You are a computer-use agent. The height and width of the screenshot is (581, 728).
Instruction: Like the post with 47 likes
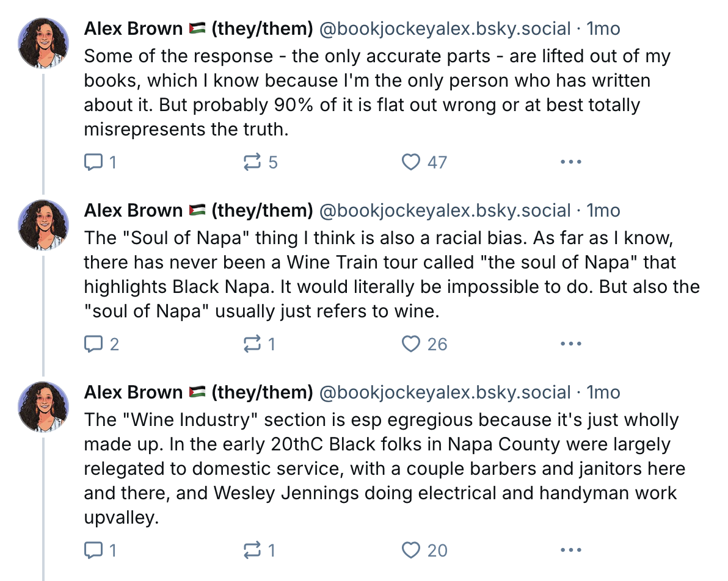point(411,162)
